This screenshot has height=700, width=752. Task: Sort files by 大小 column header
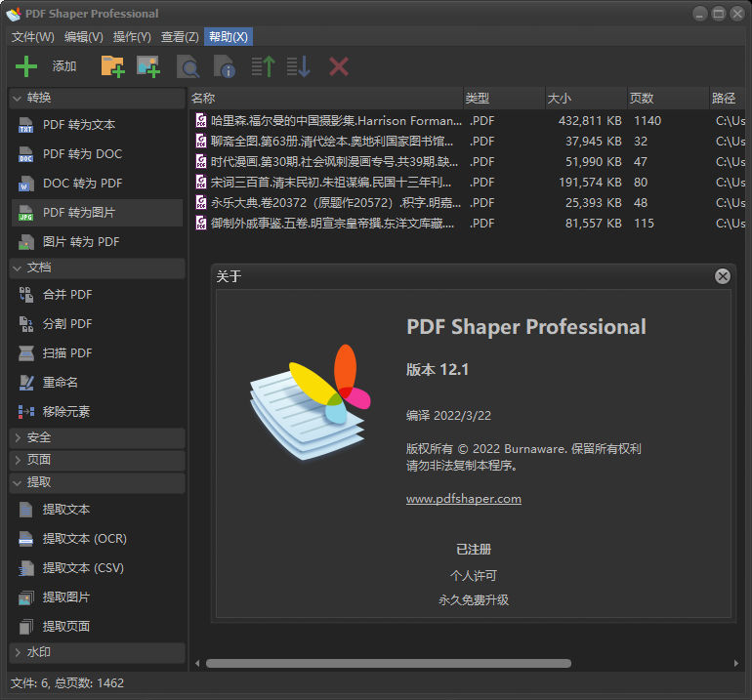tap(586, 99)
